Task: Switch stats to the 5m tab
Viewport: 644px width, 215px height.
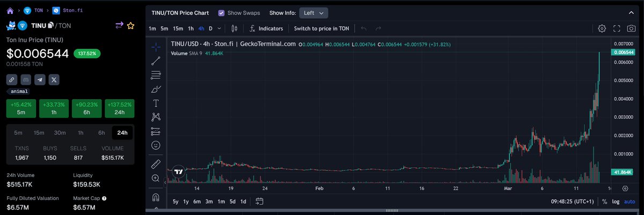Action: pos(18,132)
